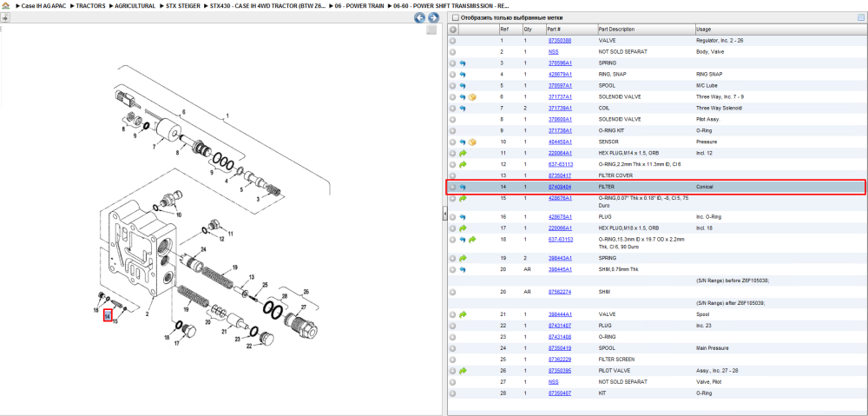Viewport: 868px width, 416px height.
Task: Open breadcrumb '06-60 - POWER SHIFT TRANSMISSION'
Action: (451, 5)
